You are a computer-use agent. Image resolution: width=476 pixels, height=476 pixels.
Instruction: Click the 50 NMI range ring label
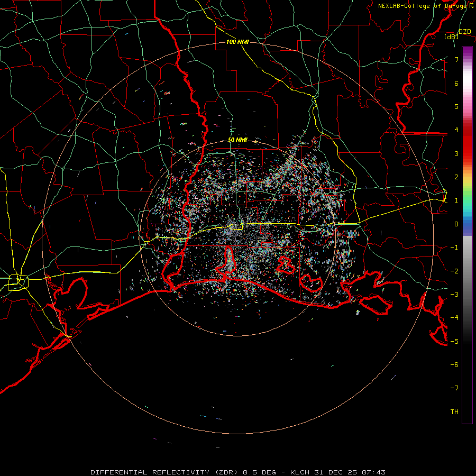pyautogui.click(x=237, y=140)
